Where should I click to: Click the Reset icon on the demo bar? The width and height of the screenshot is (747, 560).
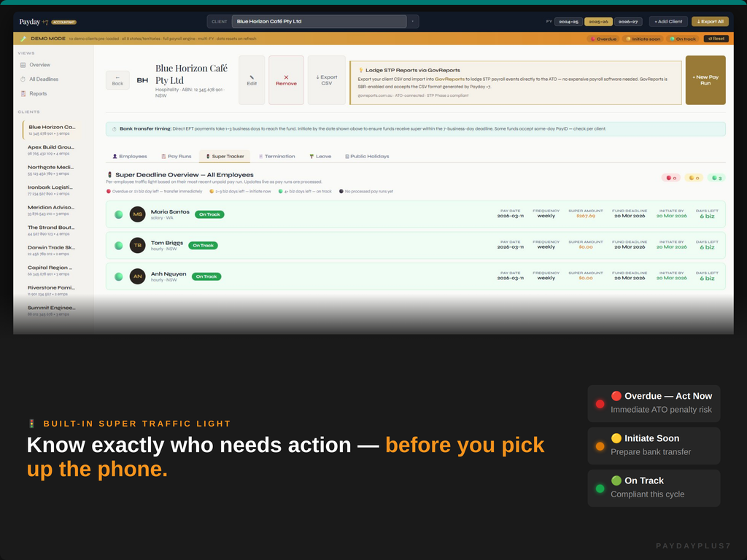point(711,37)
